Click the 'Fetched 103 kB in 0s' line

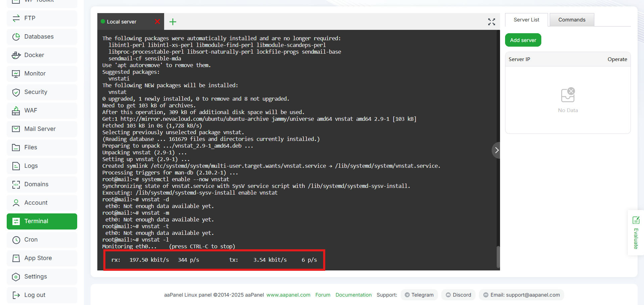pos(152,125)
